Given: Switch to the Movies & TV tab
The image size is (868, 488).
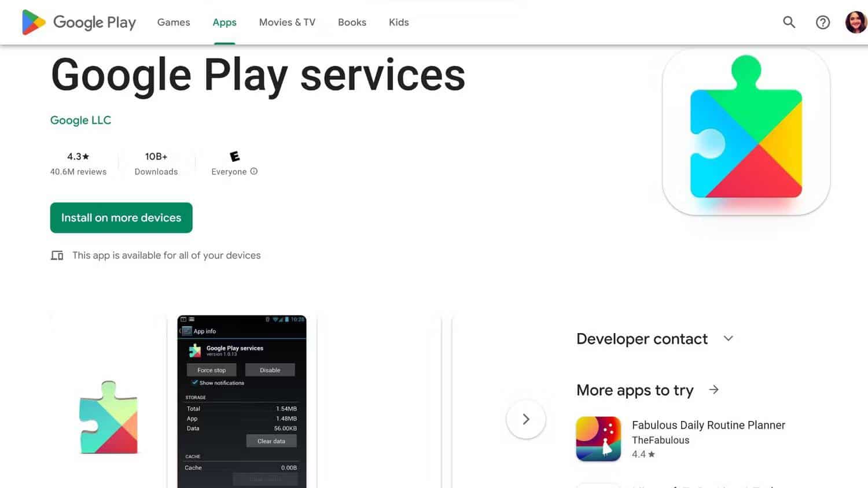Looking at the screenshot, I should tap(287, 22).
